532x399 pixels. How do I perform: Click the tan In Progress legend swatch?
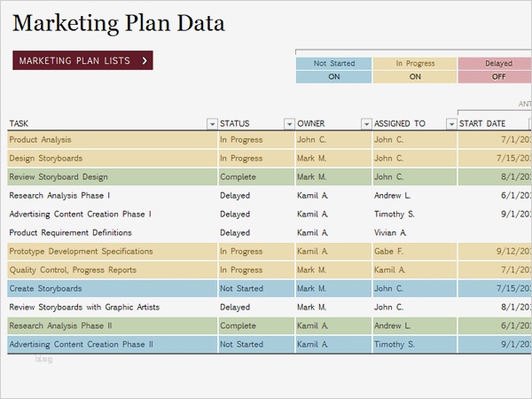(x=415, y=64)
